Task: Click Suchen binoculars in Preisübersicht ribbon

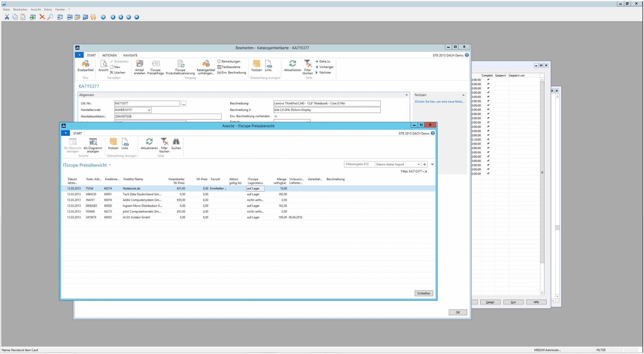Action: tap(176, 144)
